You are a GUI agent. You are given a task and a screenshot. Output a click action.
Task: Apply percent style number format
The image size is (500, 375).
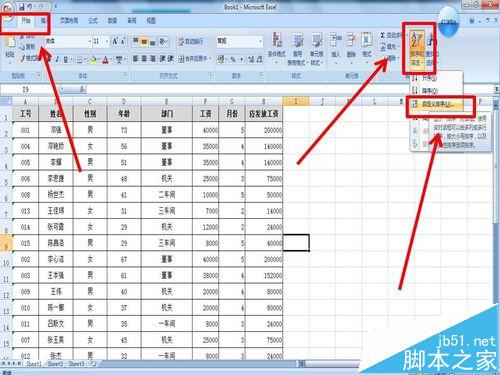click(x=233, y=59)
